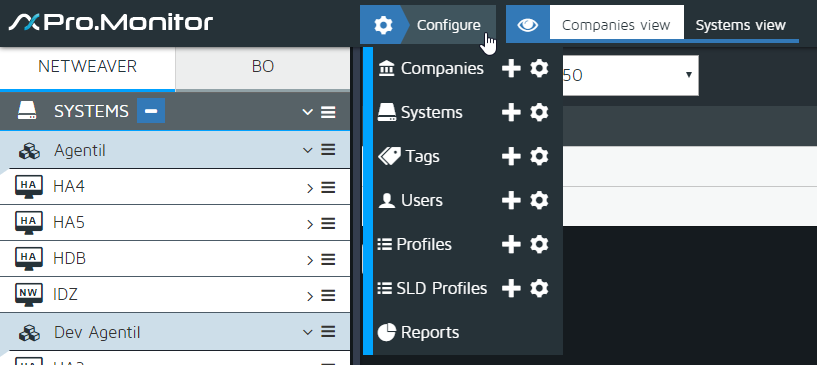The image size is (817, 365).
Task: Click the Configure gear icon in header
Action: (383, 25)
